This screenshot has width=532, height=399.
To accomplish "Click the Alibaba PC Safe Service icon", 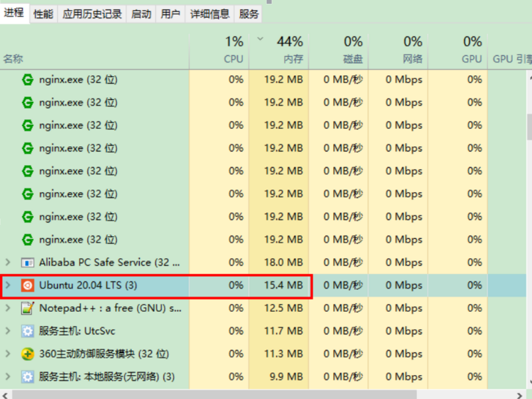I will point(27,262).
